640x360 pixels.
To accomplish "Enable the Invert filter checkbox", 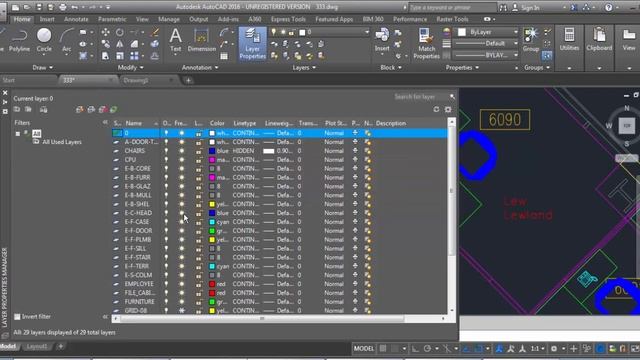I will point(17,317).
